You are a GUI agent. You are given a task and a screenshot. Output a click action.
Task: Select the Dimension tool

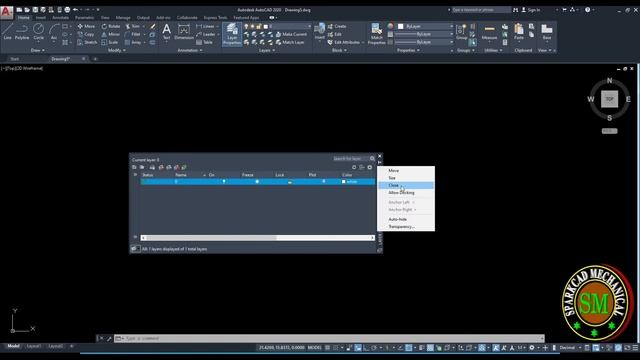(x=184, y=31)
